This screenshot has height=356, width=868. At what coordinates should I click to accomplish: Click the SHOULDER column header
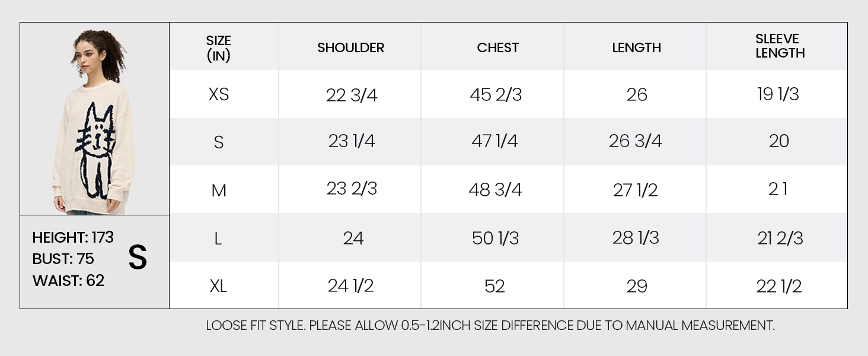pyautogui.click(x=350, y=47)
